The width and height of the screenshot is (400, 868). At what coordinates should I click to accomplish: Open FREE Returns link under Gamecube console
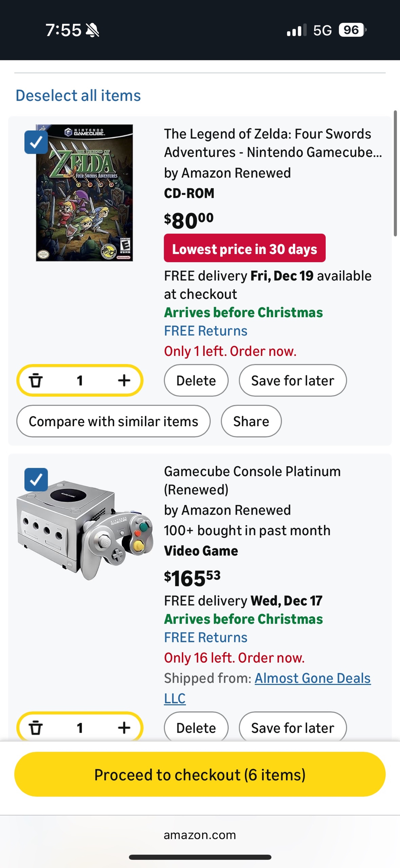click(x=206, y=638)
